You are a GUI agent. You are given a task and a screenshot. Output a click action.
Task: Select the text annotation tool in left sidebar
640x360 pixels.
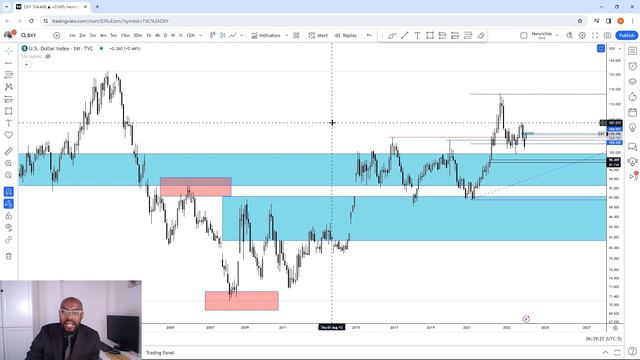(x=9, y=123)
